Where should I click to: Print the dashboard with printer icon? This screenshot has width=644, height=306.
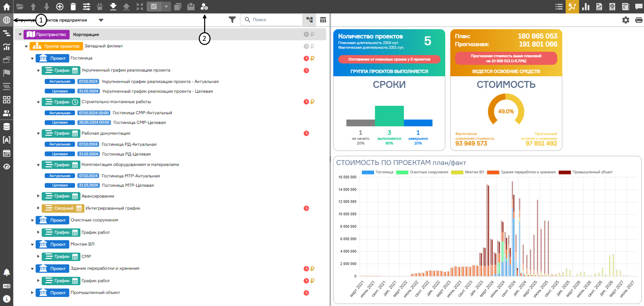point(639,20)
